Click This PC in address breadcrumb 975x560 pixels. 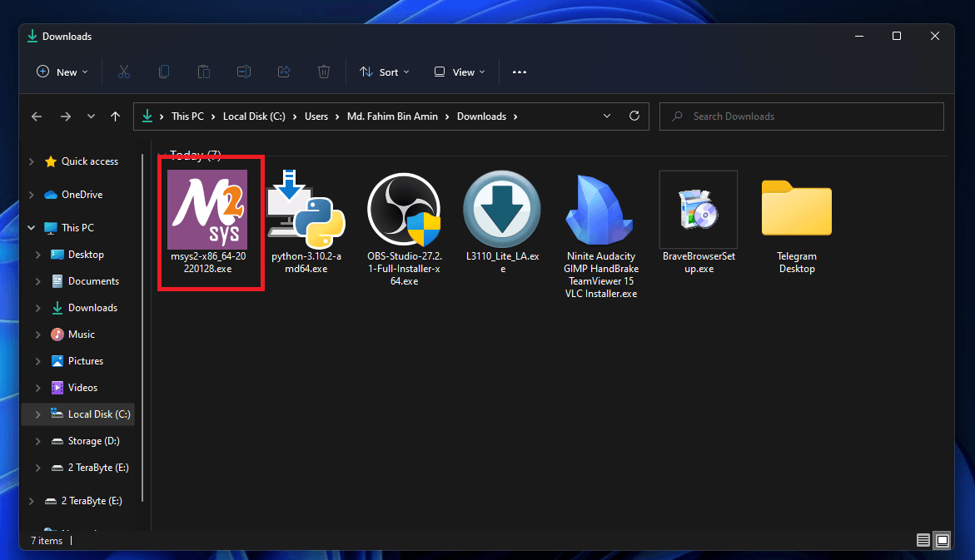click(187, 116)
